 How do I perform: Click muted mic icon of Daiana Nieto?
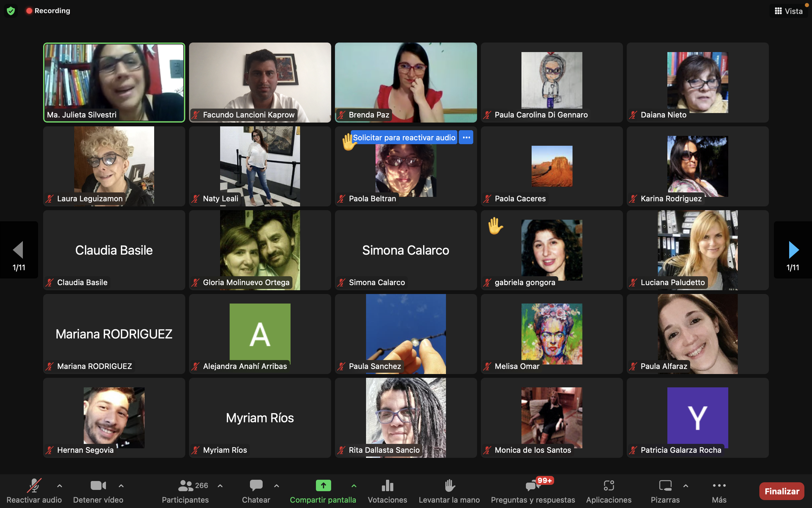pyautogui.click(x=633, y=115)
